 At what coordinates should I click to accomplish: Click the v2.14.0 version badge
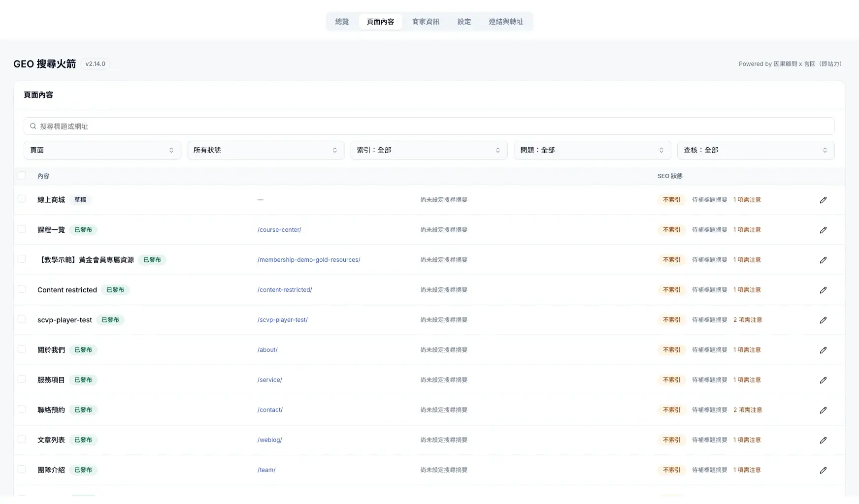pyautogui.click(x=95, y=64)
